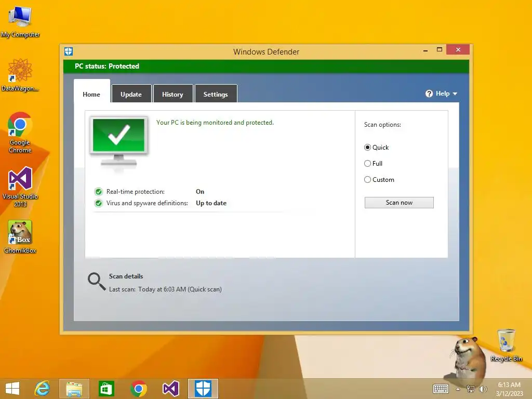
Task: Open the History tab
Action: (x=172, y=94)
